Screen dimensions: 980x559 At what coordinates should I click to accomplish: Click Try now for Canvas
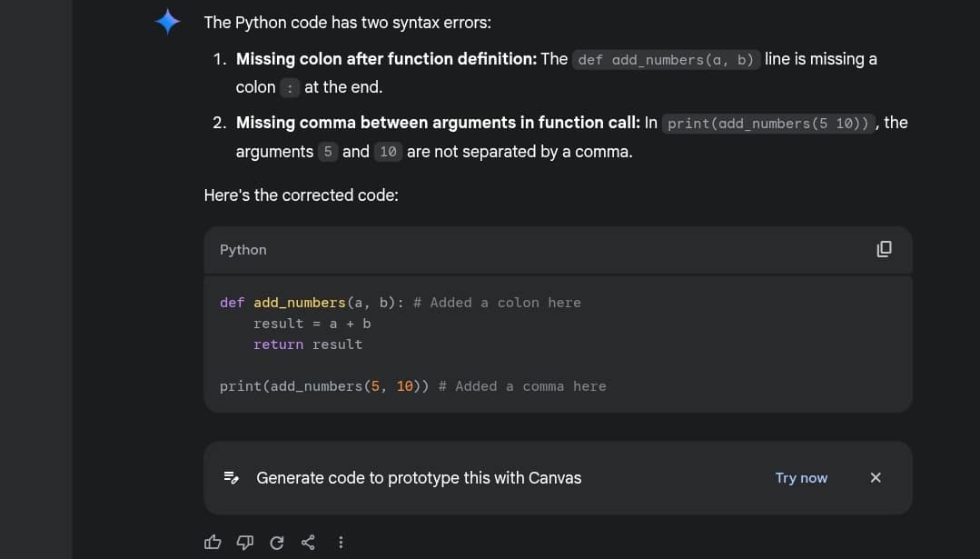[801, 478]
